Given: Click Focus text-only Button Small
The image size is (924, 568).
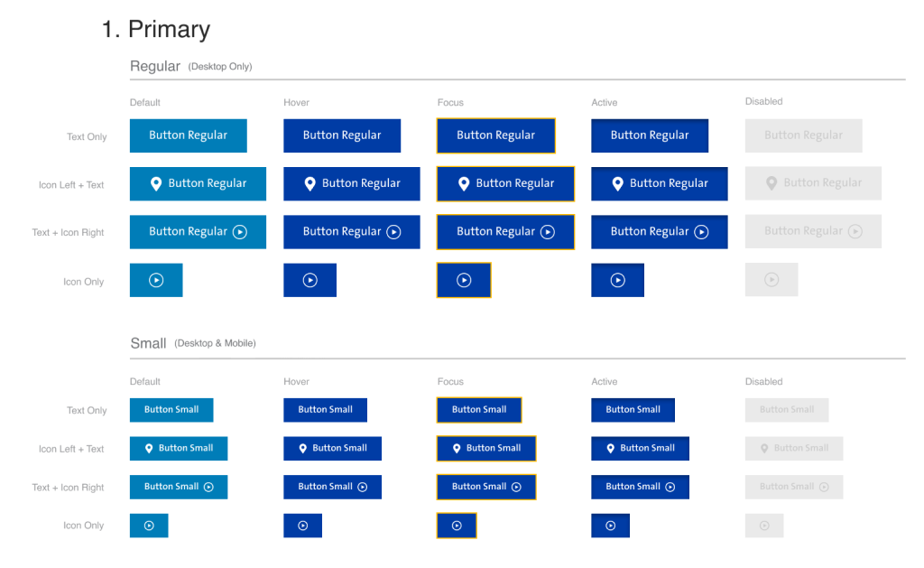Looking at the screenshot, I should [479, 410].
